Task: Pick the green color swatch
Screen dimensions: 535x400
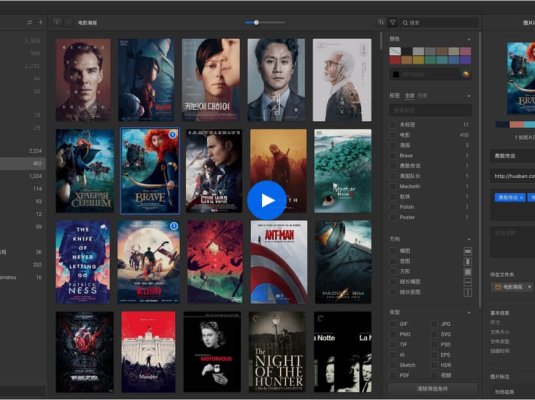Action: [430, 60]
